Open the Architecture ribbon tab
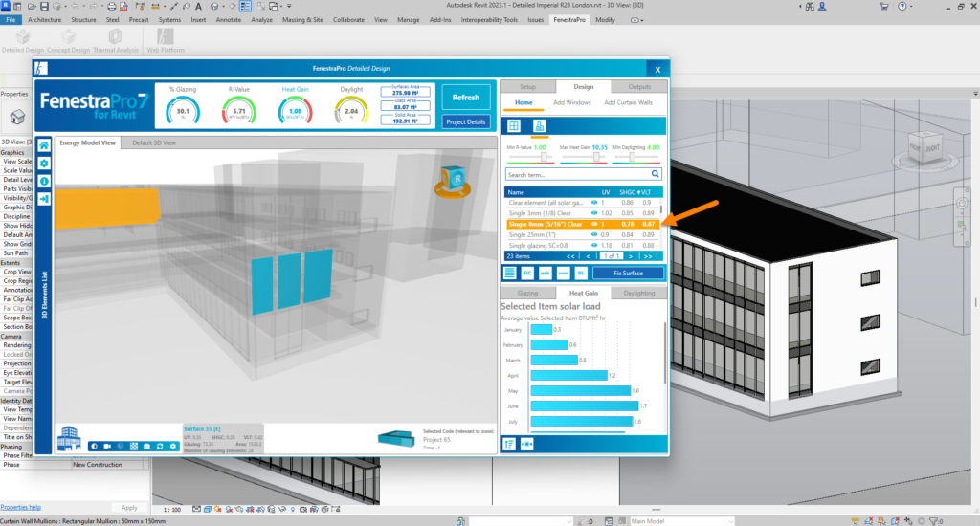Viewport: 980px width, 526px height. tap(44, 20)
